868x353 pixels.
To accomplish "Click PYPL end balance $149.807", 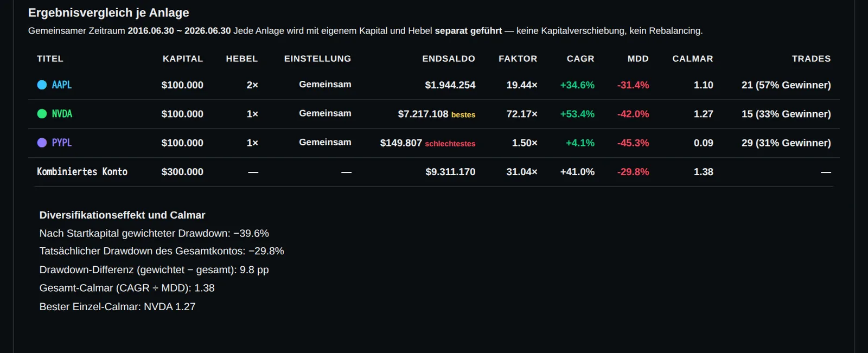I will pyautogui.click(x=401, y=143).
